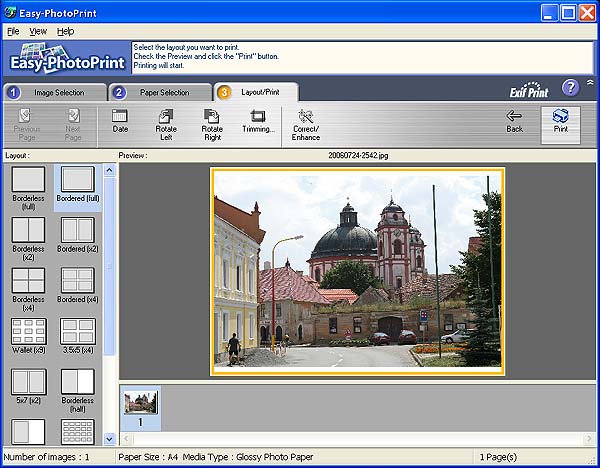The width and height of the screenshot is (600, 468).
Task: Open the Help menu
Action: click(65, 31)
